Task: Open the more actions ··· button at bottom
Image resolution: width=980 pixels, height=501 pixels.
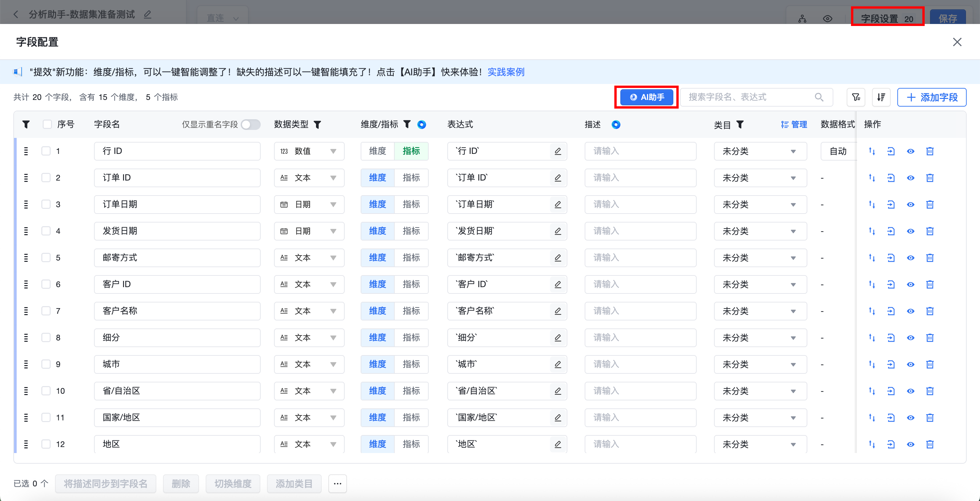Action: coord(337,484)
